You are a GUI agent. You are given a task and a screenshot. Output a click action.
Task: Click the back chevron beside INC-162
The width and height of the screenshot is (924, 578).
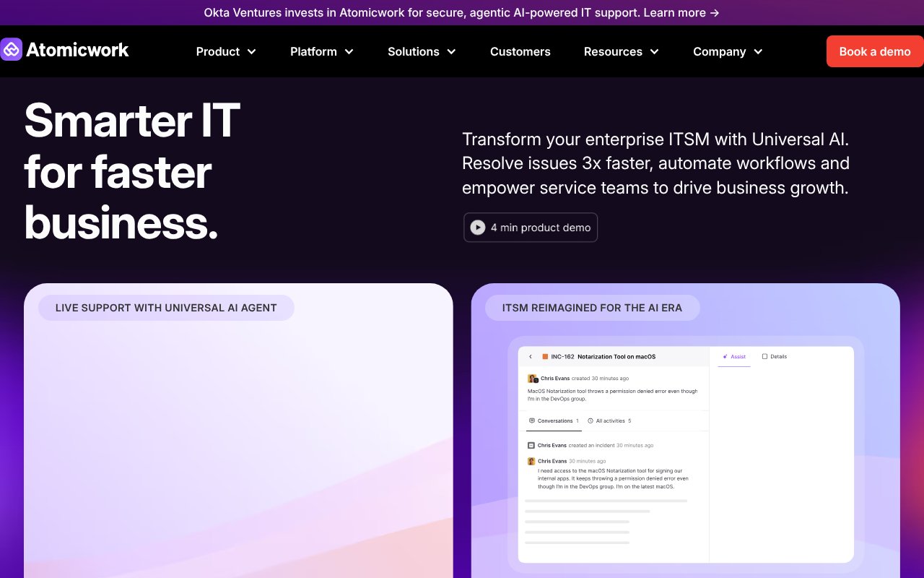tap(531, 356)
